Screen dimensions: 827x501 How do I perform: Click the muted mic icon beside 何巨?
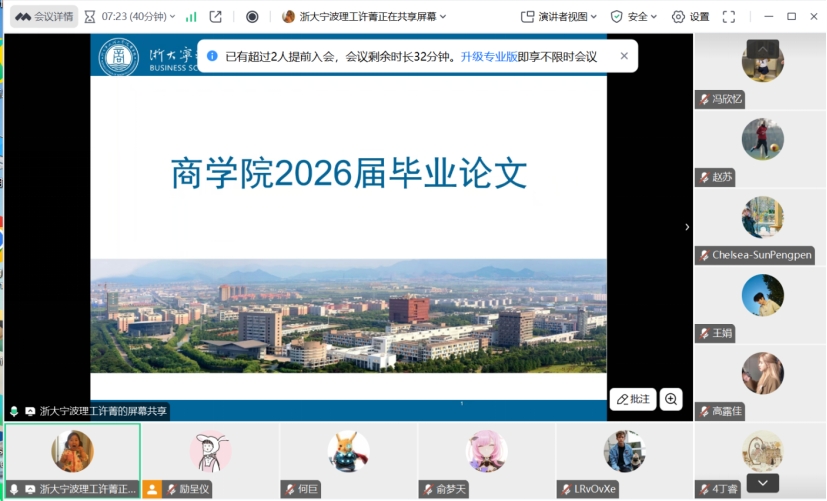click(289, 489)
